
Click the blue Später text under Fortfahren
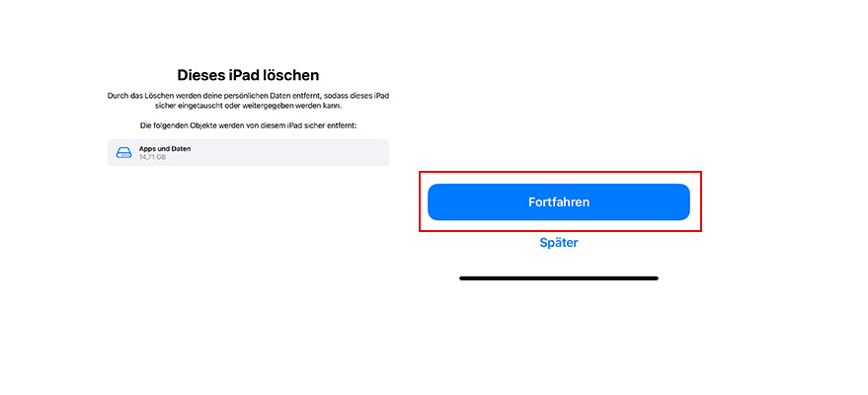[x=558, y=243]
